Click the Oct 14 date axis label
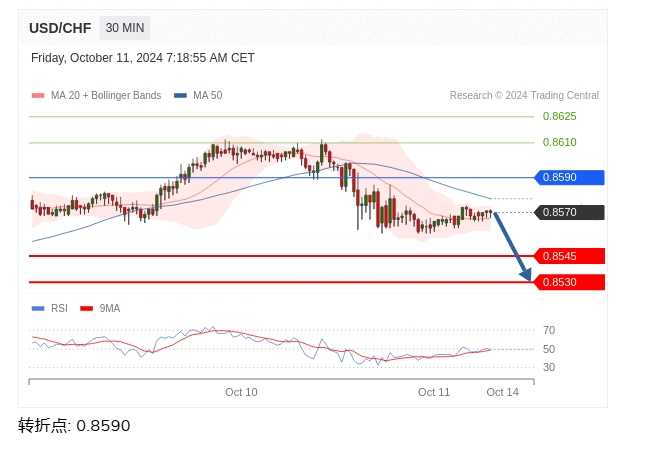Screen dimensions: 656x449 502,392
